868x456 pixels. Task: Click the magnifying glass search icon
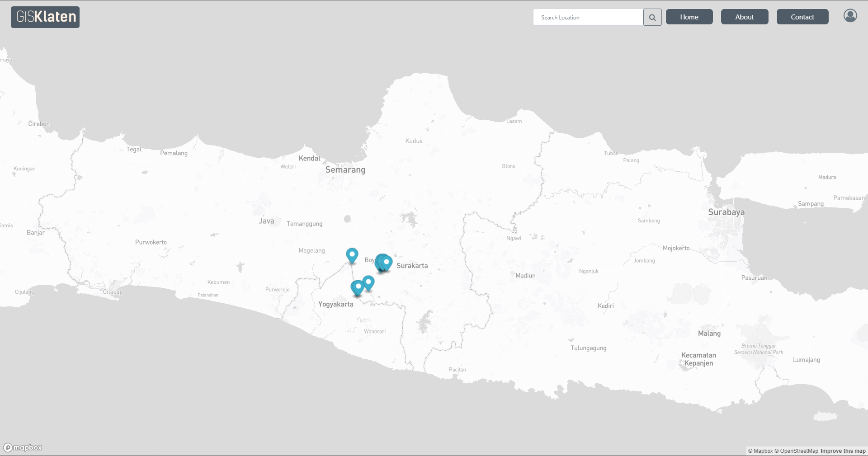[x=652, y=17]
